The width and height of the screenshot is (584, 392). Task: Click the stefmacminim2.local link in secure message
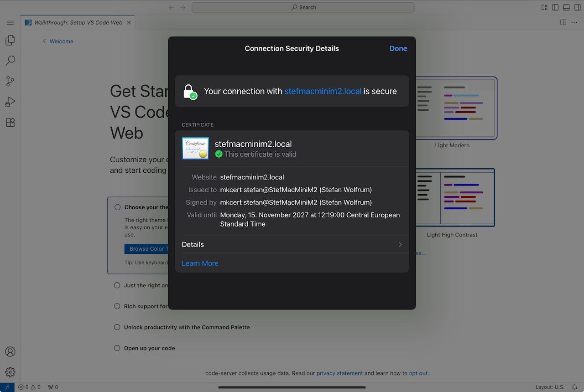pyautogui.click(x=323, y=91)
